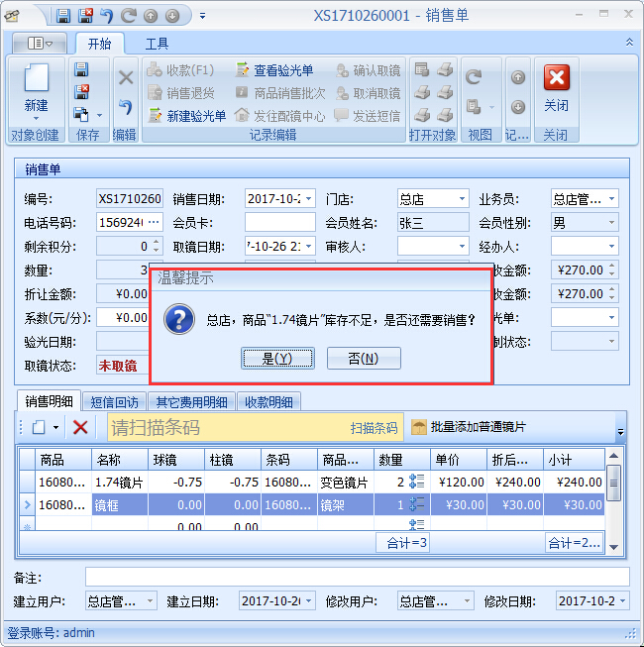
Task: Expand the 会员性别 dropdown
Action: pyautogui.click(x=610, y=223)
